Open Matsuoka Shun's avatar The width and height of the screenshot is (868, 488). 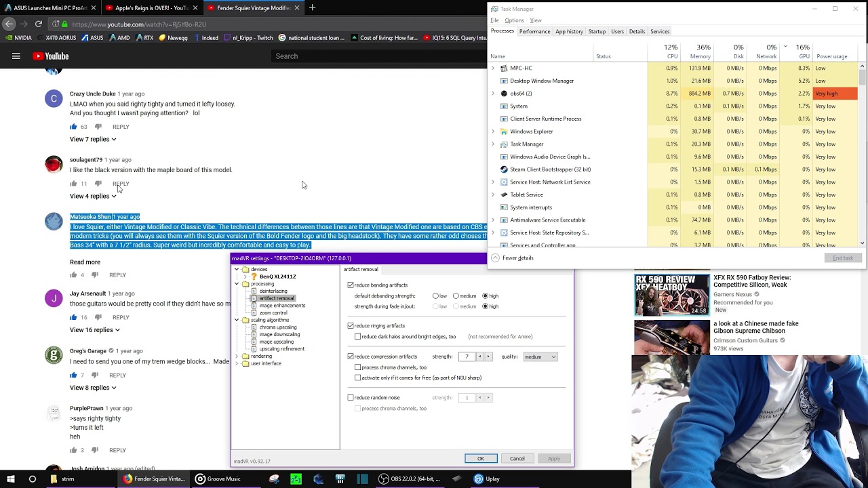pyautogui.click(x=54, y=222)
